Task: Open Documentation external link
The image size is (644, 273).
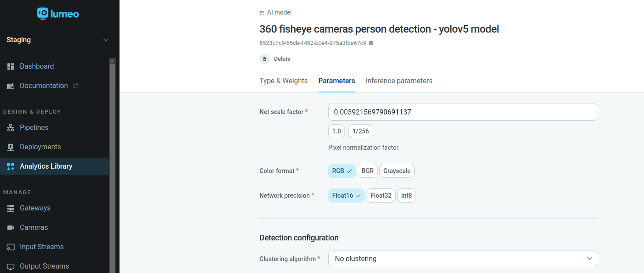Action: pos(43,86)
